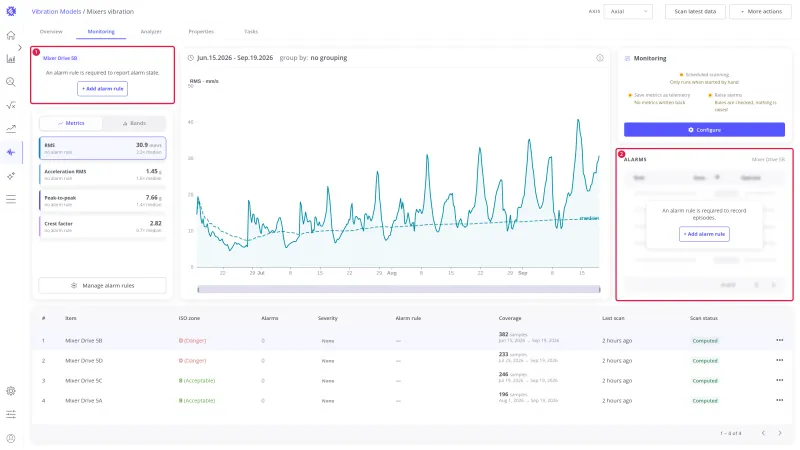800x450 pixels.
Task: Open the user profile sidebar icon
Action: tap(11, 438)
